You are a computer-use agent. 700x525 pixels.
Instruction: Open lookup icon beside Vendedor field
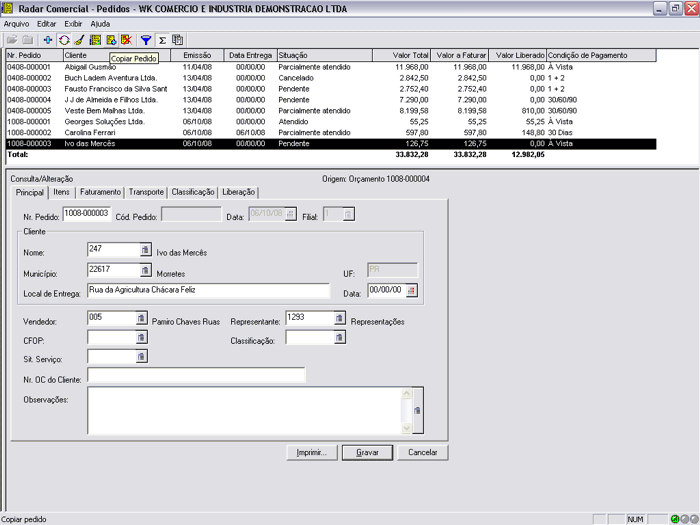(x=141, y=318)
